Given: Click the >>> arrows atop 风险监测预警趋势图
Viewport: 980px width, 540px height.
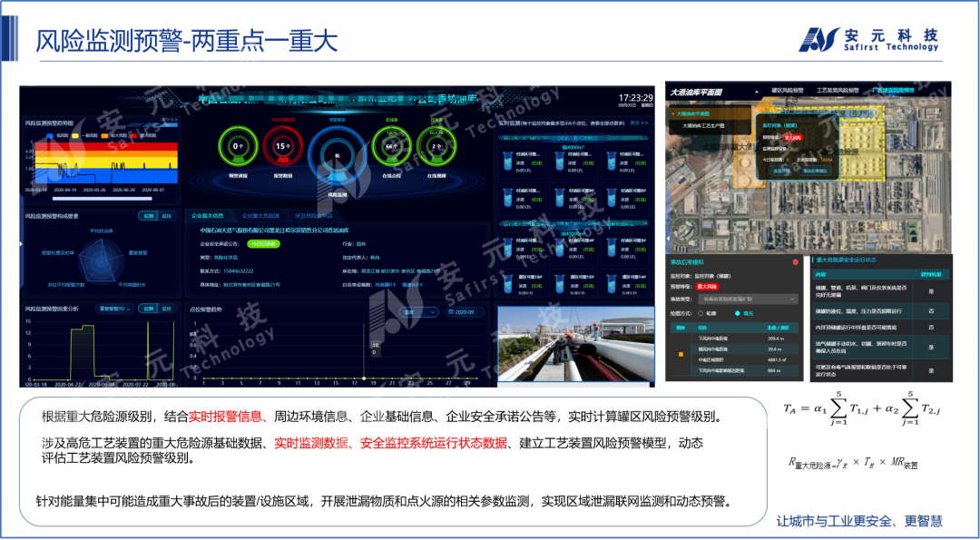Looking at the screenshot, I should pyautogui.click(x=170, y=119).
